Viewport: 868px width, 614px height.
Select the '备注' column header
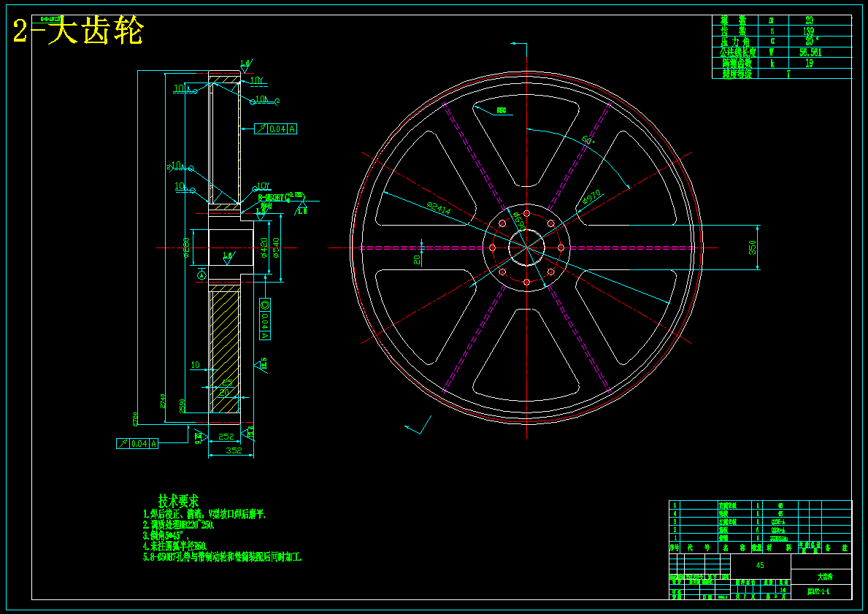click(x=836, y=547)
